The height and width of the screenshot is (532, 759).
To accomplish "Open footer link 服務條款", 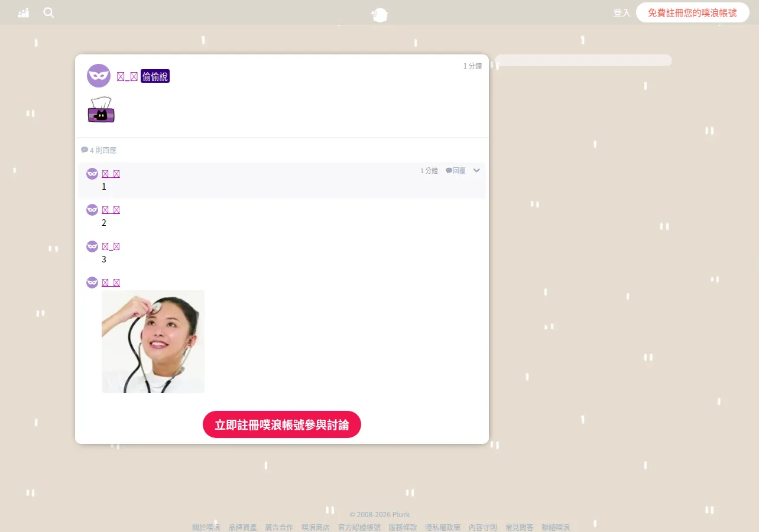I will (x=403, y=527).
